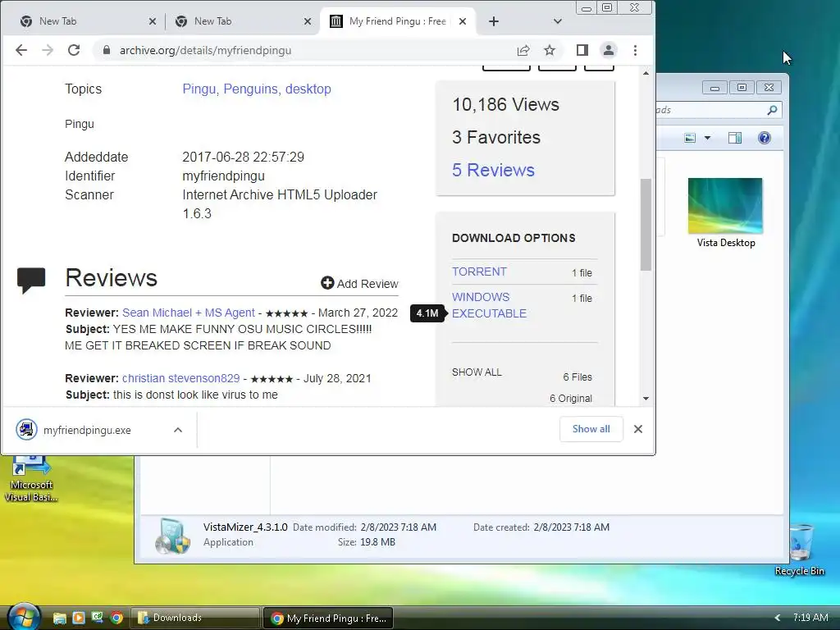This screenshot has height=630, width=840.
Task: Expand the myfriendpingu.exe download options chevron
Action: (x=178, y=430)
